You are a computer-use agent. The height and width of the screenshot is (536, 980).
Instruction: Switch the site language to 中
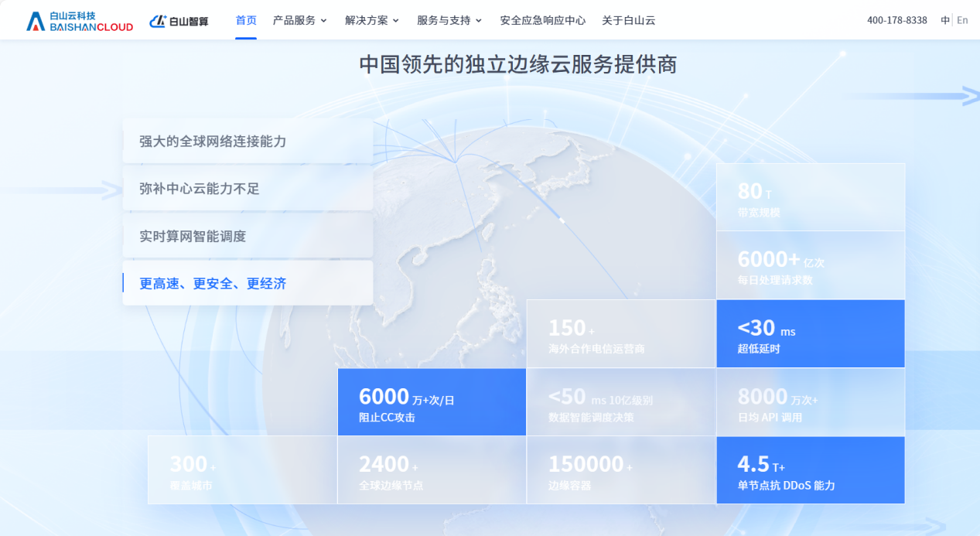click(944, 19)
